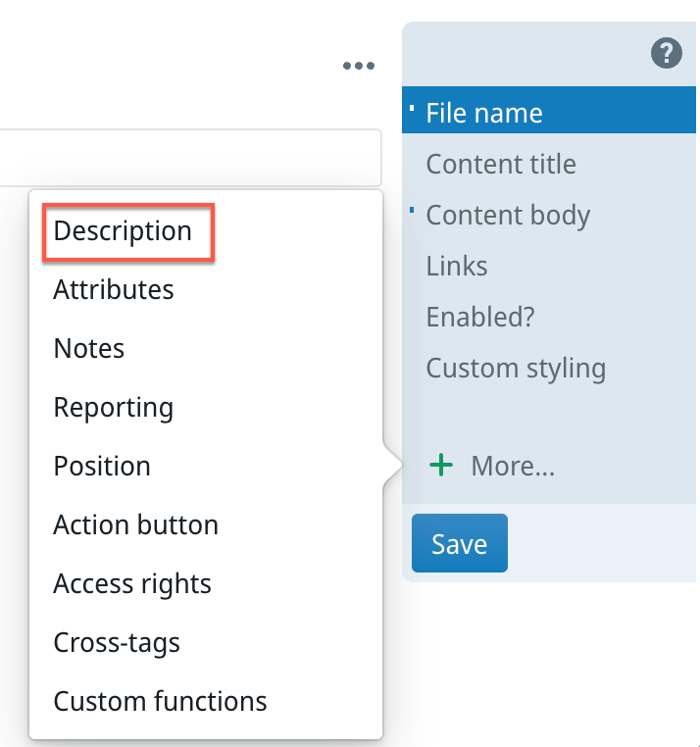Open the Links section
The width and height of the screenshot is (700, 747).
coord(456,267)
